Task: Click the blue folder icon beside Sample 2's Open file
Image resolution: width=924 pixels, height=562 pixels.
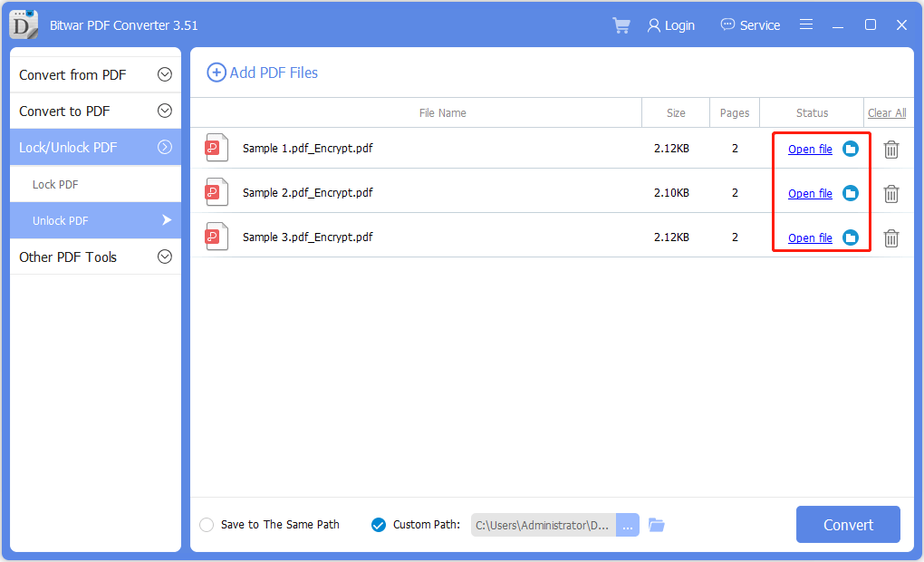Action: (x=850, y=193)
